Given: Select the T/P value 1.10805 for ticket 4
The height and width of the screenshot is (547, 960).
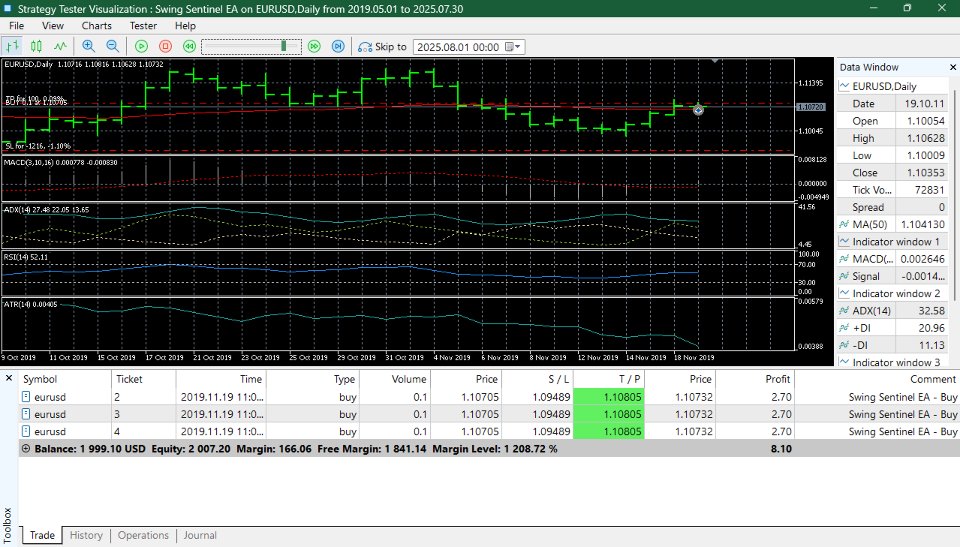Looking at the screenshot, I should click(609, 431).
